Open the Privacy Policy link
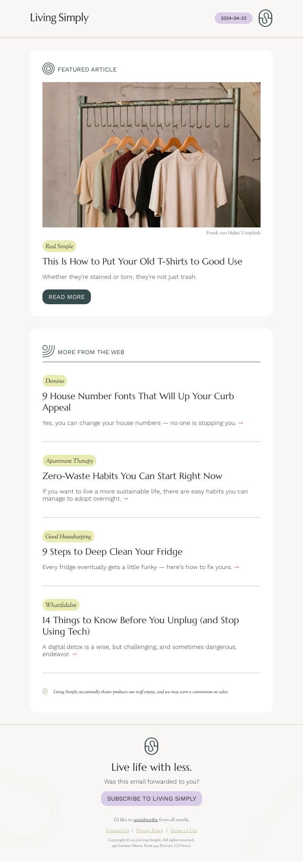The width and height of the screenshot is (303, 868). [150, 831]
